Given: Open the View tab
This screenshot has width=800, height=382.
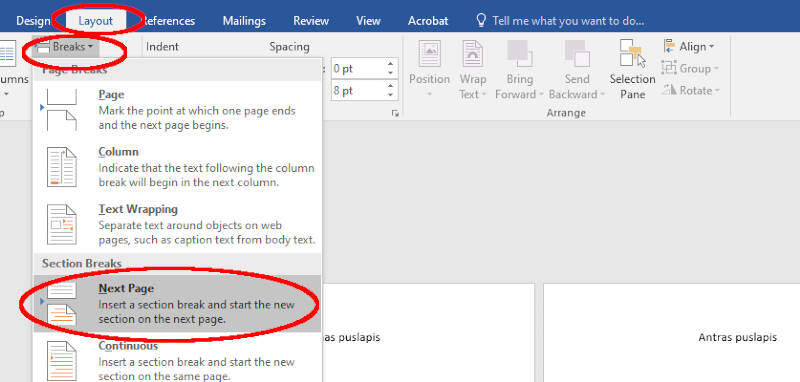Looking at the screenshot, I should point(368,21).
